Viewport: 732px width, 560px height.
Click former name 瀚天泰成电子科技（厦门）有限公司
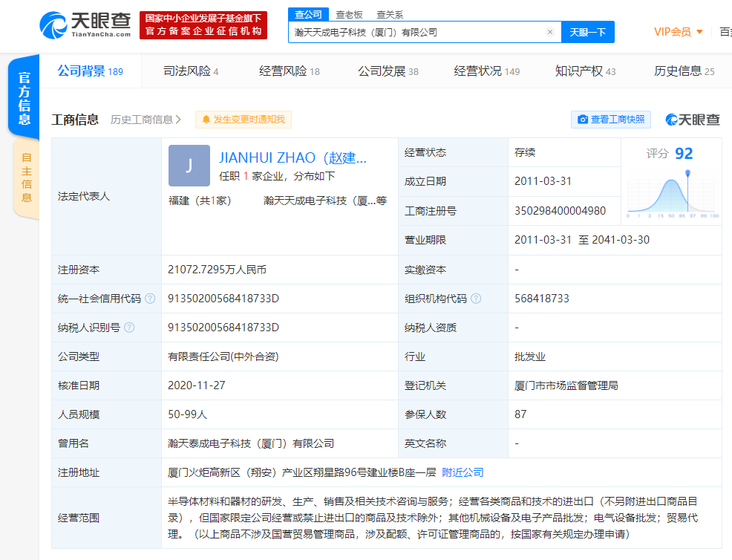pyautogui.click(x=251, y=443)
